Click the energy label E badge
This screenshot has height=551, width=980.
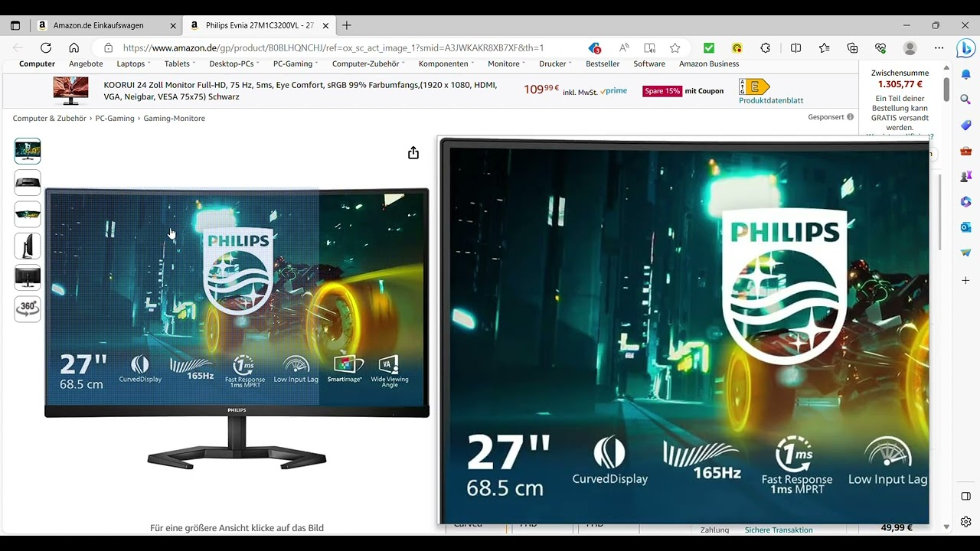pyautogui.click(x=753, y=86)
